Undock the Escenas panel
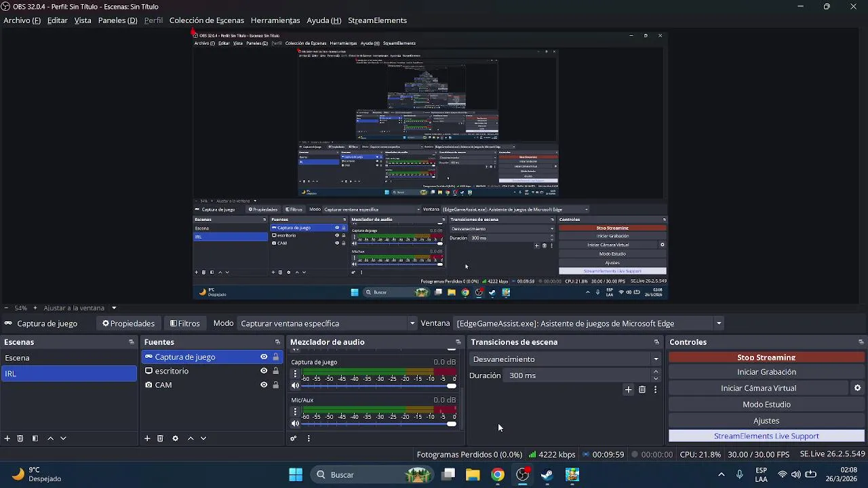Image resolution: width=868 pixels, height=488 pixels. click(x=132, y=342)
